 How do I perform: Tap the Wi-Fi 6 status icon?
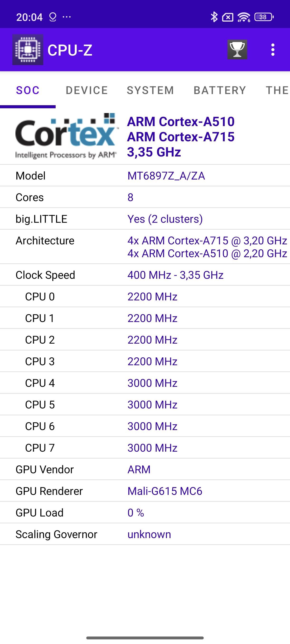click(x=244, y=17)
